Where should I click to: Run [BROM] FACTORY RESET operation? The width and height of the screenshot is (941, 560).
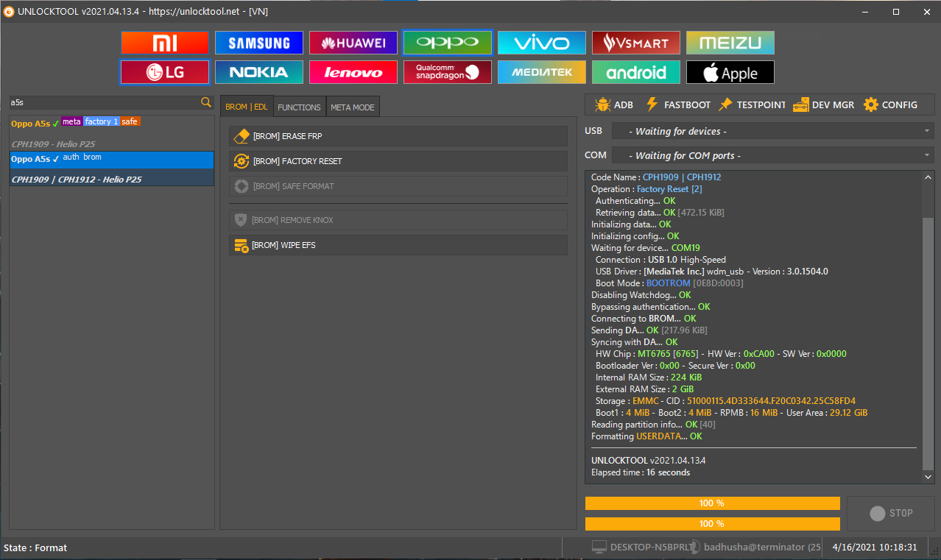coord(398,161)
